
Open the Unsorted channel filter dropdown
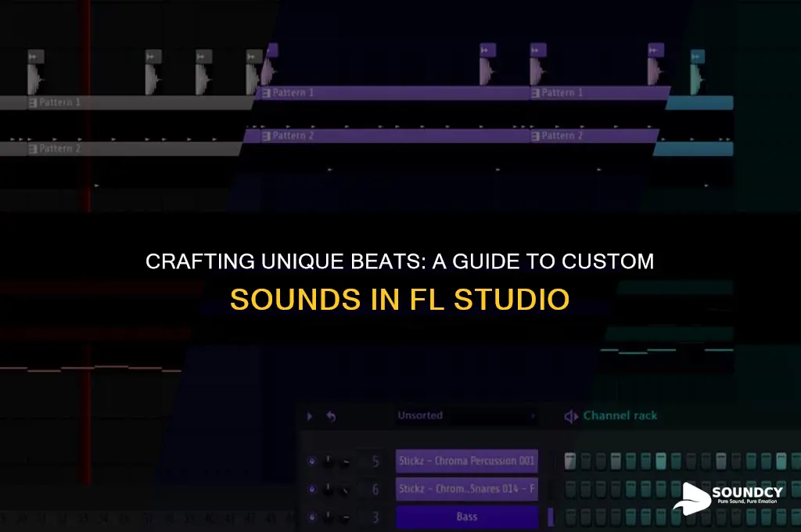[466, 415]
